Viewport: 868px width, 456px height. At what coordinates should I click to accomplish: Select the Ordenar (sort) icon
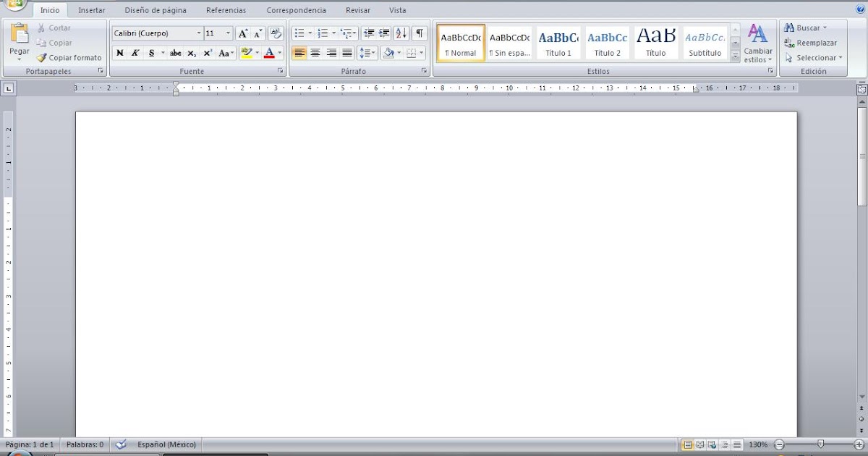coord(401,33)
